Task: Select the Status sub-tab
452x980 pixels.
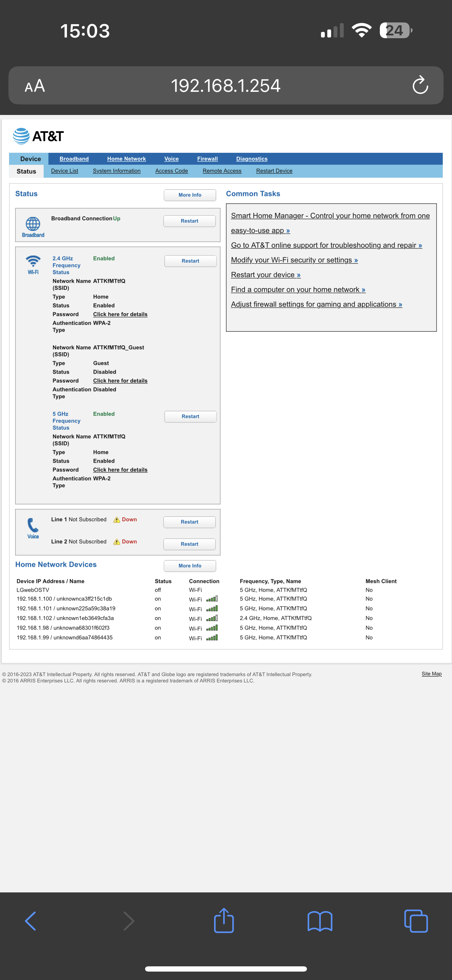Action: [x=26, y=171]
